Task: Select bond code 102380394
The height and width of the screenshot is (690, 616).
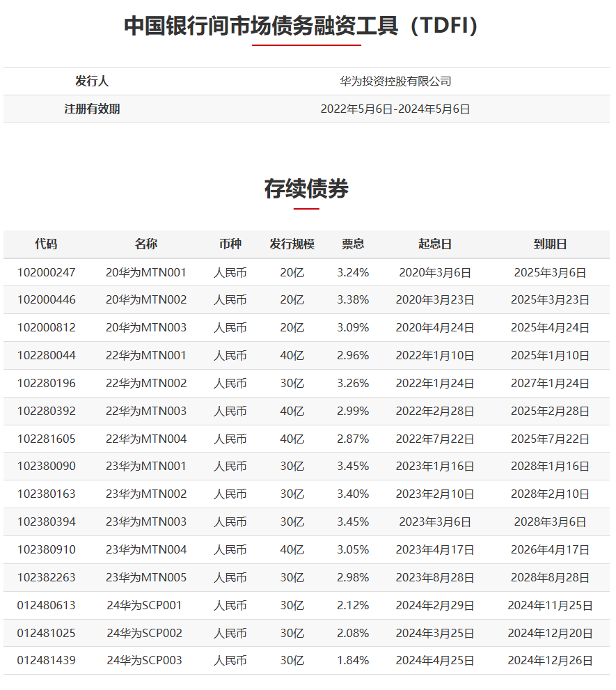Action: (46, 522)
